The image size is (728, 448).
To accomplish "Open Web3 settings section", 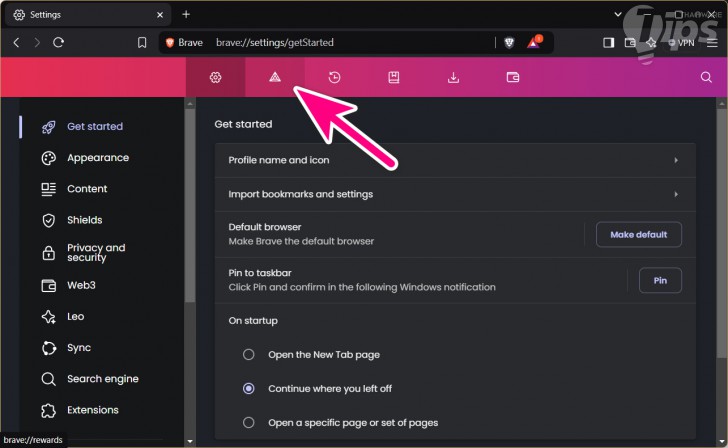I will coord(81,285).
